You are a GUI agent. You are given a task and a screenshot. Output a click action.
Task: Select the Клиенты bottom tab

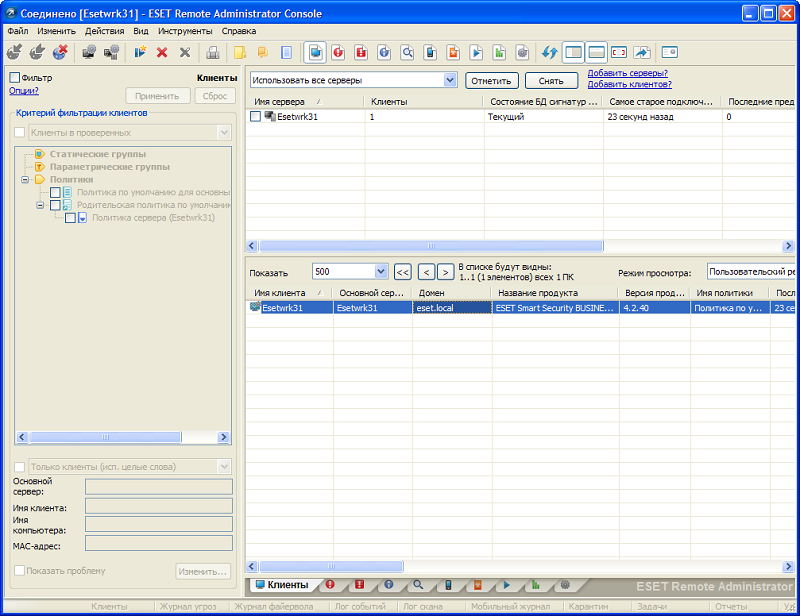[x=282, y=585]
